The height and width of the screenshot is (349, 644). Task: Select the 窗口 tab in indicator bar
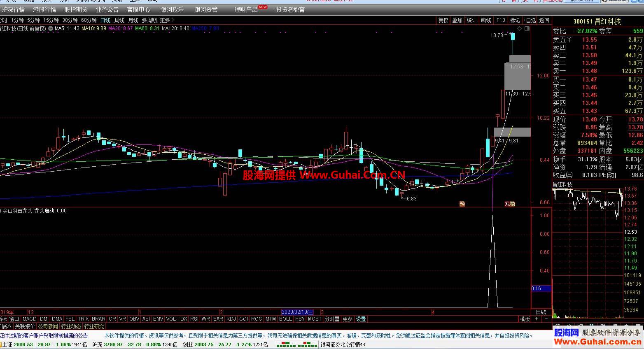pyautogui.click(x=14, y=319)
